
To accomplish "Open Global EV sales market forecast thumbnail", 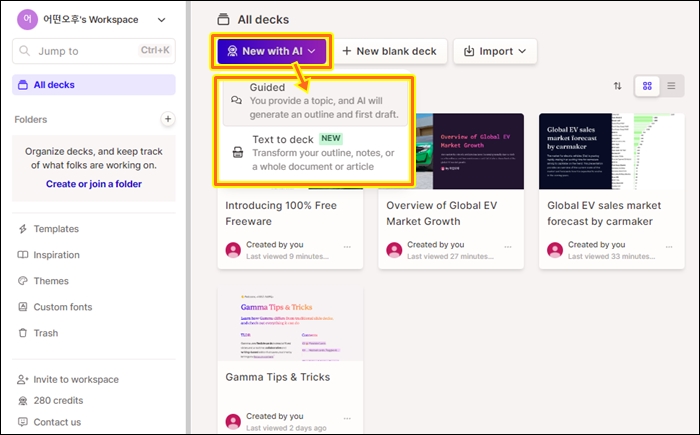I will coord(612,151).
